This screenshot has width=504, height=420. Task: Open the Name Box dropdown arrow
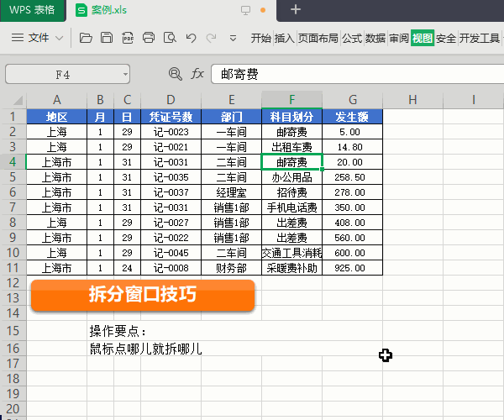pyautogui.click(x=125, y=74)
